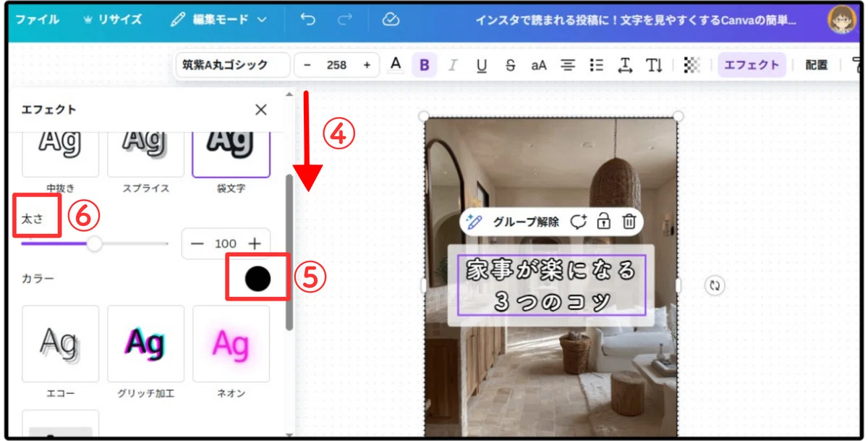Open the black カラー swatch
The height and width of the screenshot is (441, 868).
(258, 278)
